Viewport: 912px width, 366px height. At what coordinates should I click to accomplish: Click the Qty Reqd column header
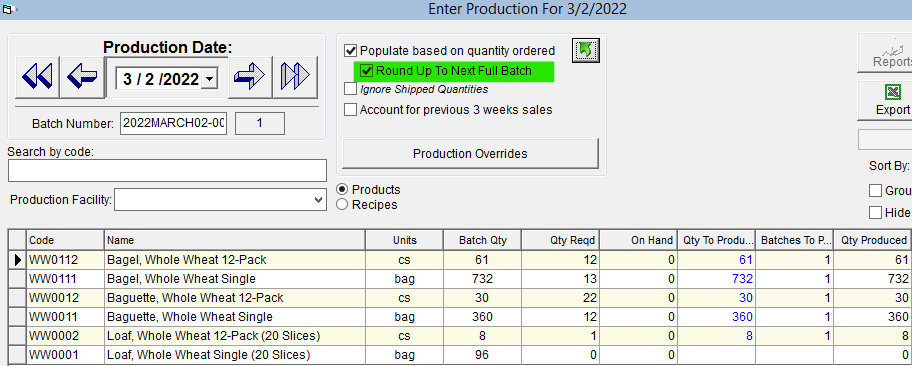(560, 240)
